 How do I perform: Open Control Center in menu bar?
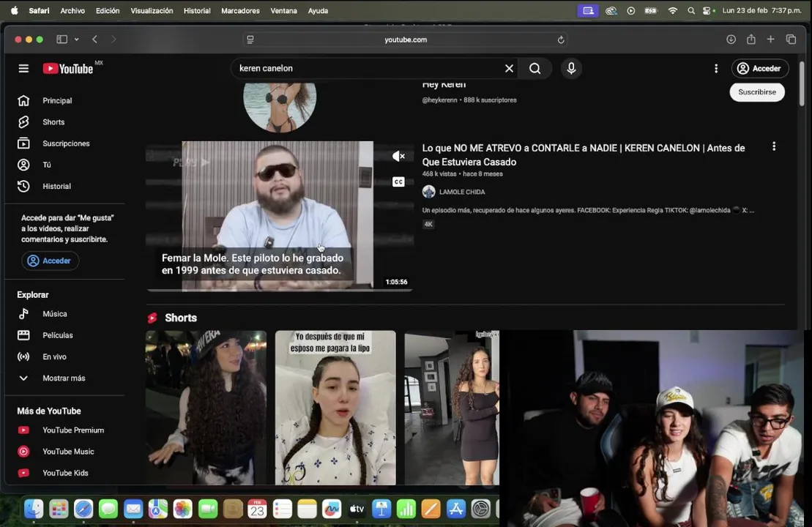pos(708,10)
